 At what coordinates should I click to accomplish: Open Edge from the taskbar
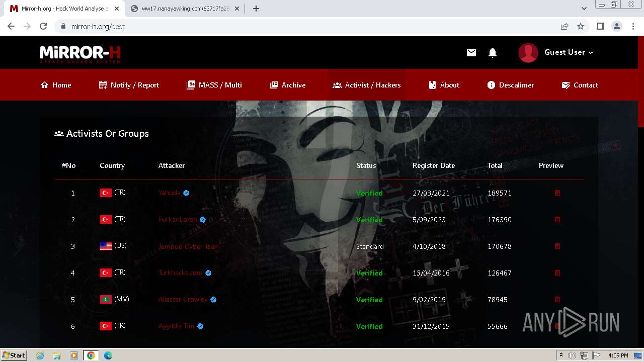coord(108,355)
